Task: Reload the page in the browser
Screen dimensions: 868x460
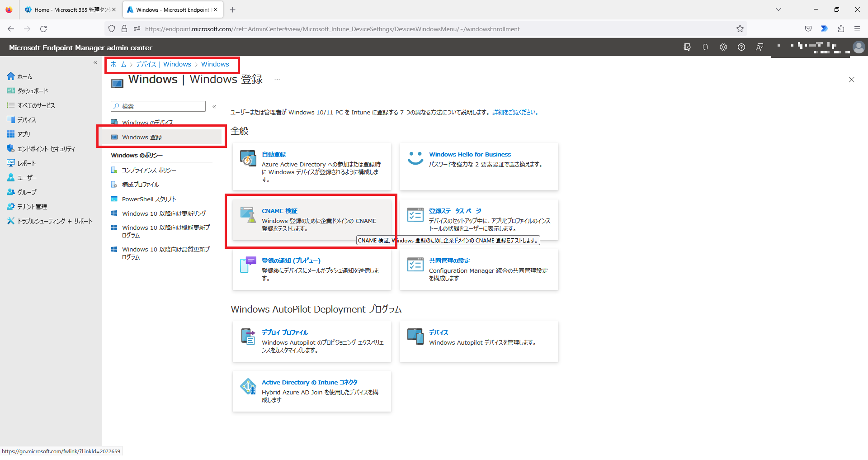Action: coord(43,29)
